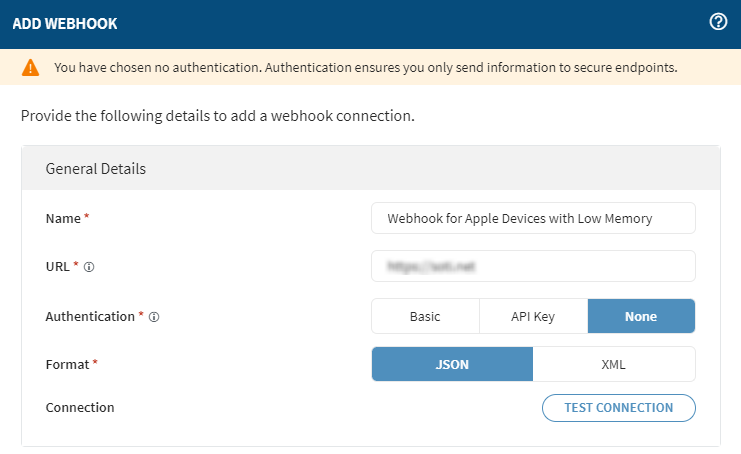Click the General Details section header
This screenshot has width=741, height=454.
(96, 168)
